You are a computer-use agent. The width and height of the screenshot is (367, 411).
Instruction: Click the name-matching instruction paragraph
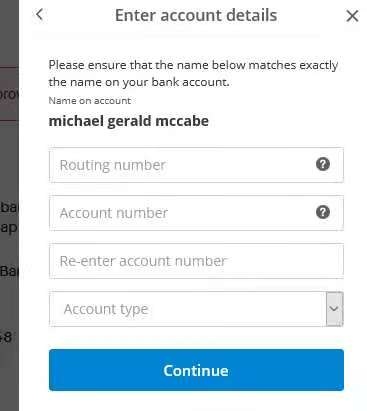[193, 73]
